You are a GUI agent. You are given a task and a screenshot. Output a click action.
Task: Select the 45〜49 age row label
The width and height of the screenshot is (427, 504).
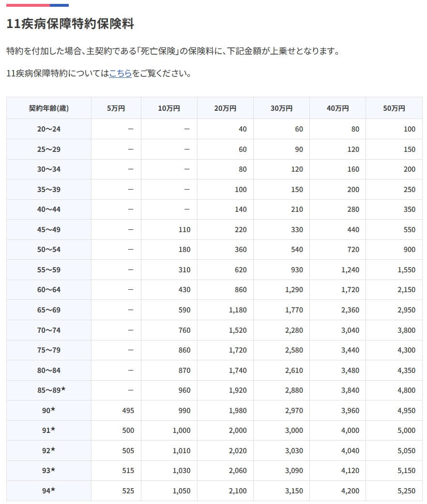coord(48,230)
